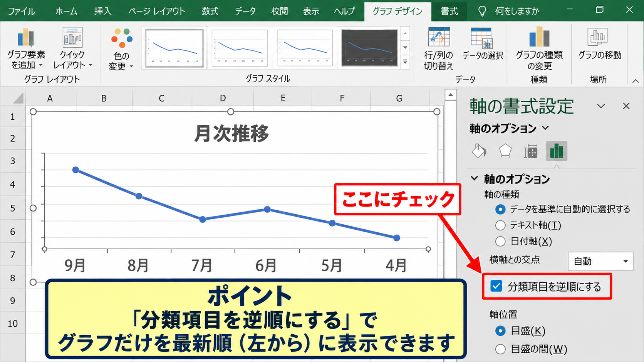Open the ファイル tab
Screen dimensions: 644x362
pyautogui.click(x=22, y=11)
